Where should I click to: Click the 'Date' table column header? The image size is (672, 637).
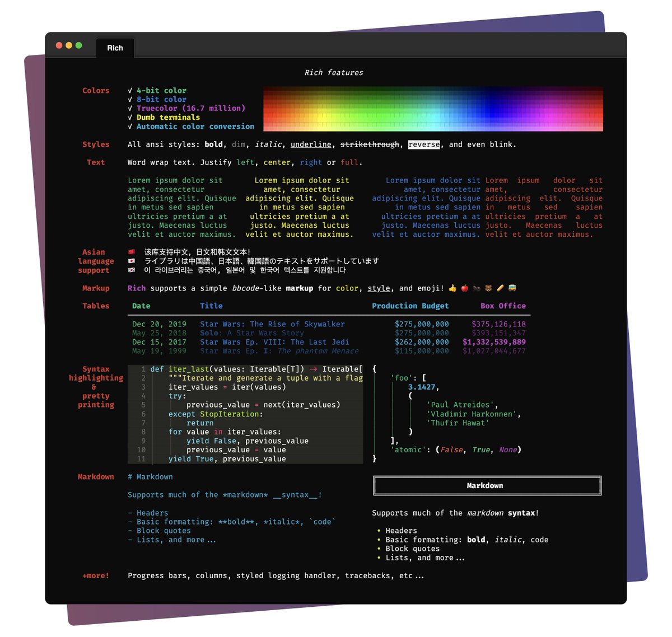(141, 306)
